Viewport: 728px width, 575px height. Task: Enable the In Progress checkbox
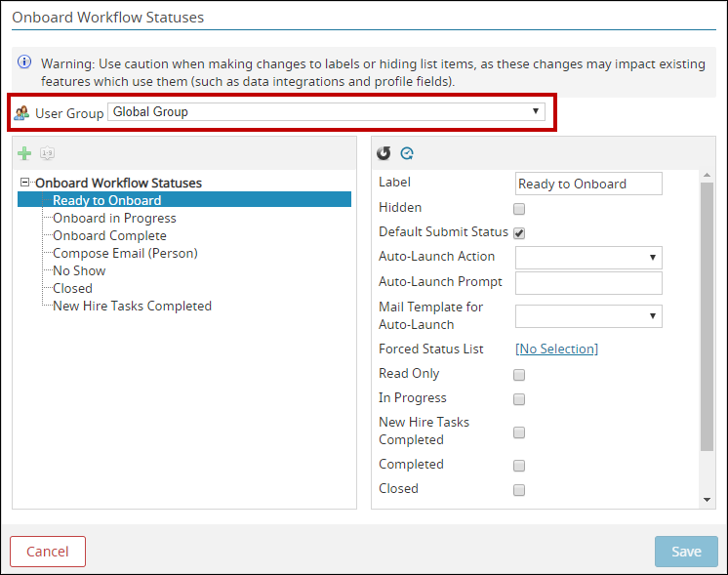[519, 399]
